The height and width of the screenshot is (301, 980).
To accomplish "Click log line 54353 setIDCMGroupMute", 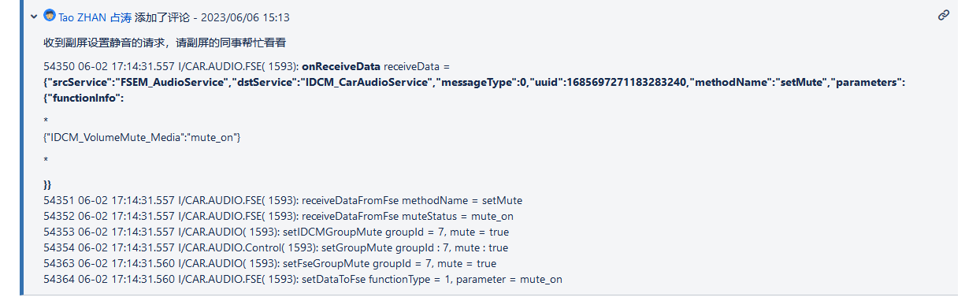I will (277, 232).
